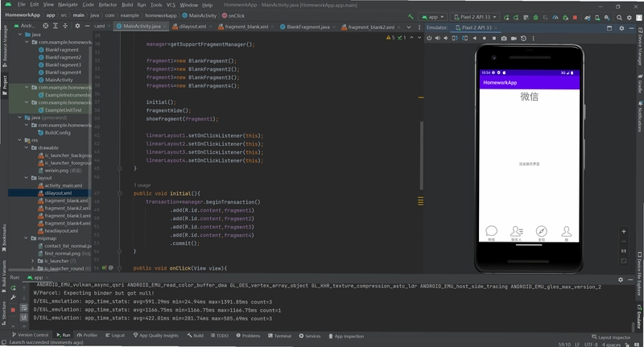Viewport: 644px width, 347px height.
Task: Tap the profile person tab in emulator
Action: (567, 233)
